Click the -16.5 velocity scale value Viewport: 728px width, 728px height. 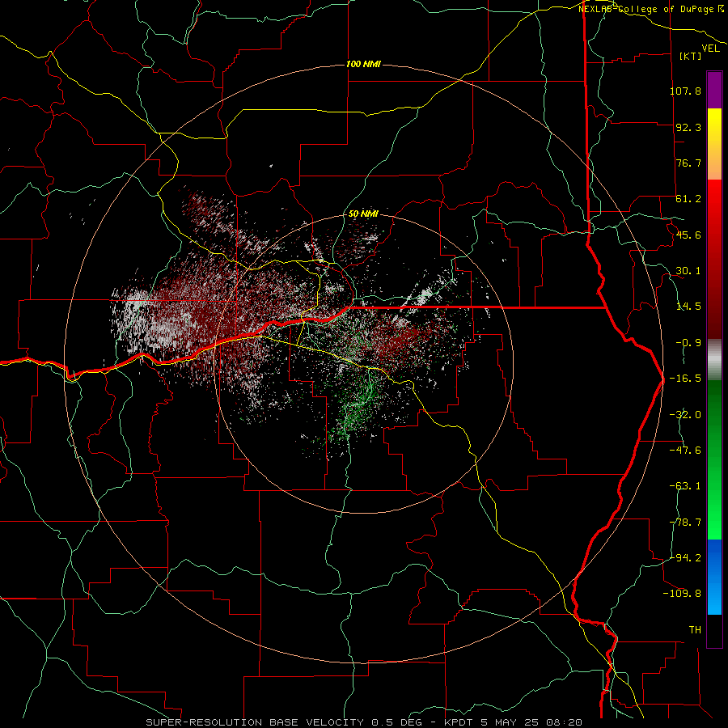coord(685,379)
